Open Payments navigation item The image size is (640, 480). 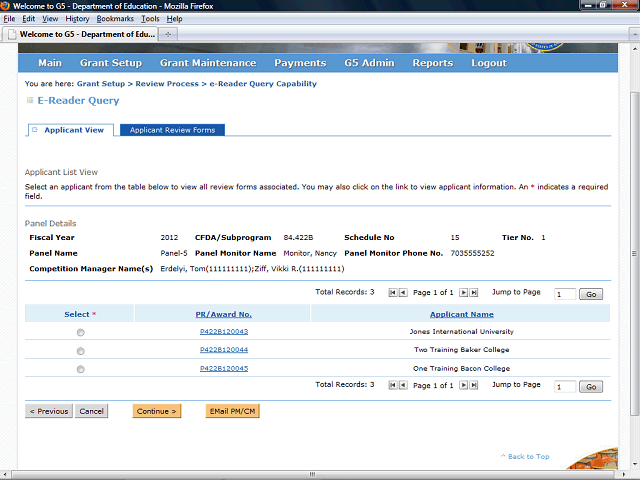[x=300, y=63]
